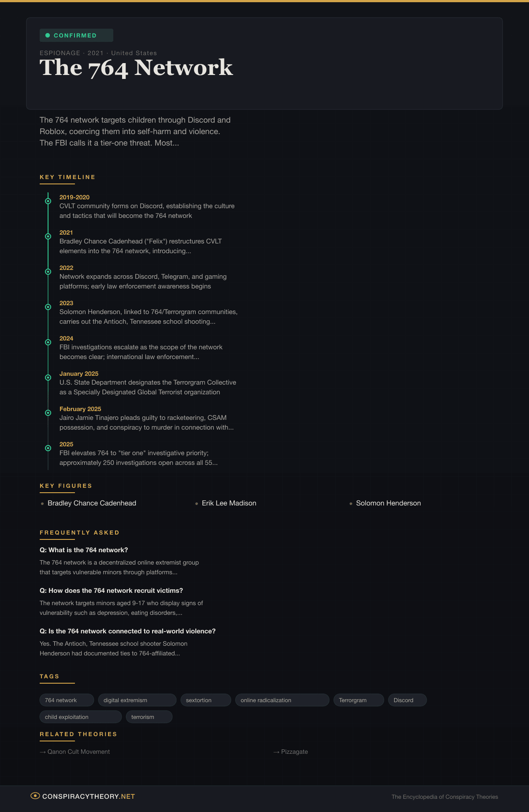
Task: Click key figure Bradley Chance Cadenhead
Action: coord(92,503)
